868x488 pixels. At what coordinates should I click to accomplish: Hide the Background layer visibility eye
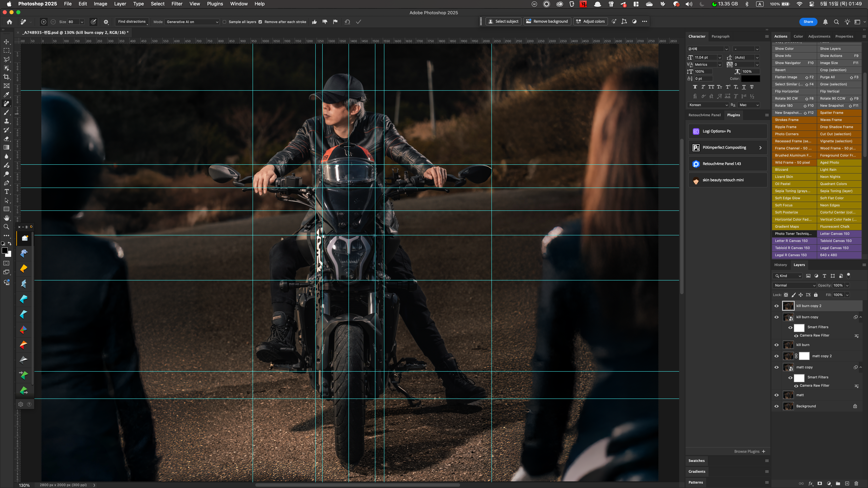777,406
